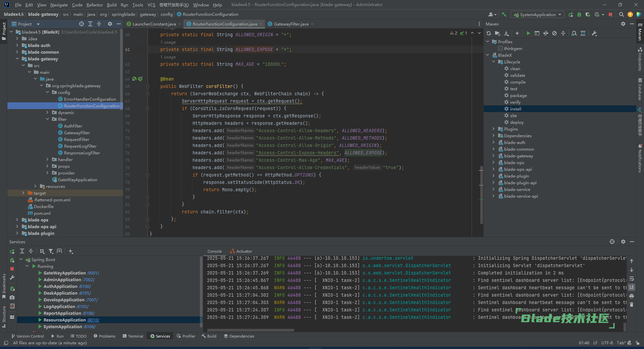Expand Maven Dependencies node
644x349 pixels.
click(493, 136)
